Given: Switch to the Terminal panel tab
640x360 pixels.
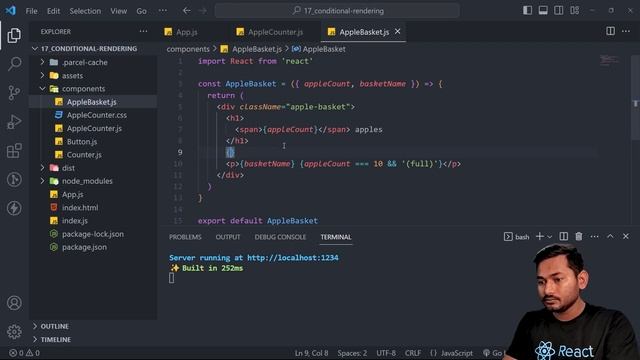Looking at the screenshot, I should pyautogui.click(x=336, y=237).
